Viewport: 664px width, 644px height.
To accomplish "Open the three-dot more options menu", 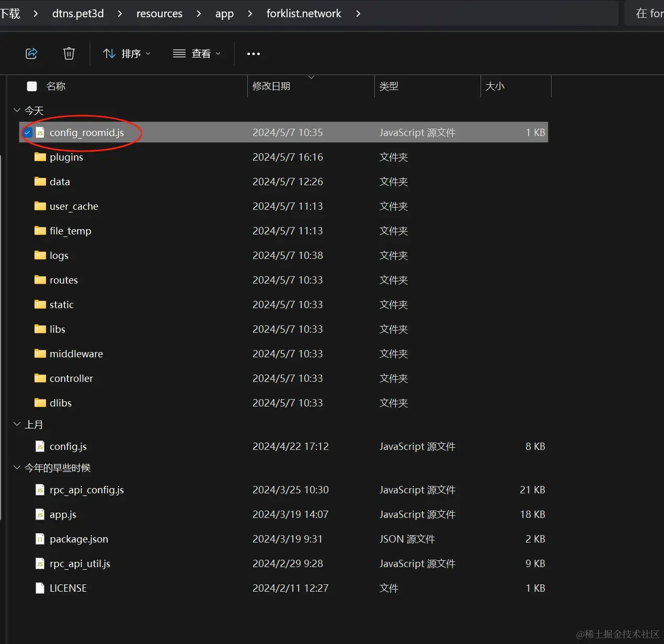I will (x=254, y=53).
